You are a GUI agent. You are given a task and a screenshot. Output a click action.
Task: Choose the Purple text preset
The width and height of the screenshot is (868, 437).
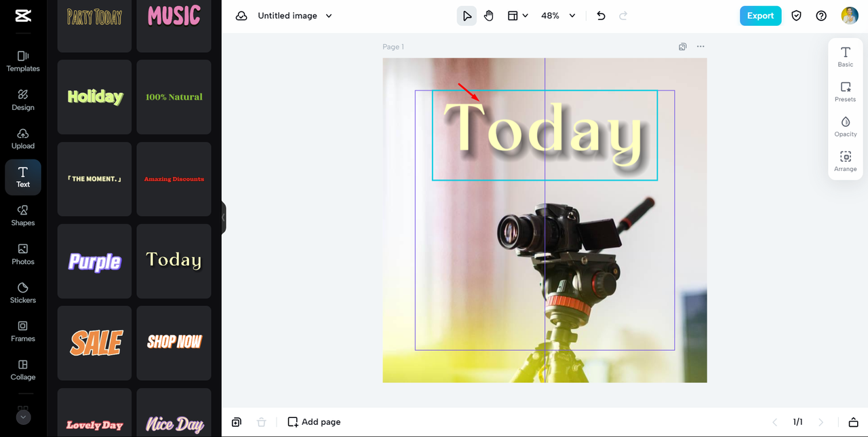(x=94, y=261)
